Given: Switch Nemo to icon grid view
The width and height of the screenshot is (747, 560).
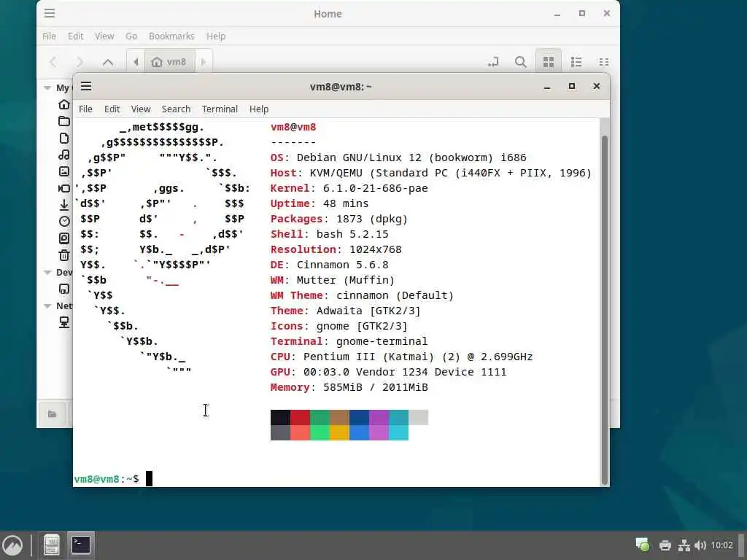Looking at the screenshot, I should [549, 62].
